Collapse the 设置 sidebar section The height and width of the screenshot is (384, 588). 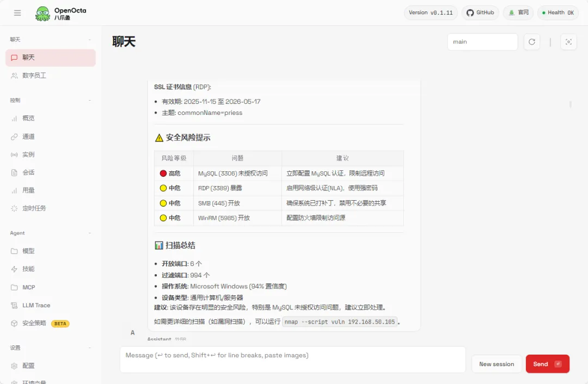click(90, 348)
